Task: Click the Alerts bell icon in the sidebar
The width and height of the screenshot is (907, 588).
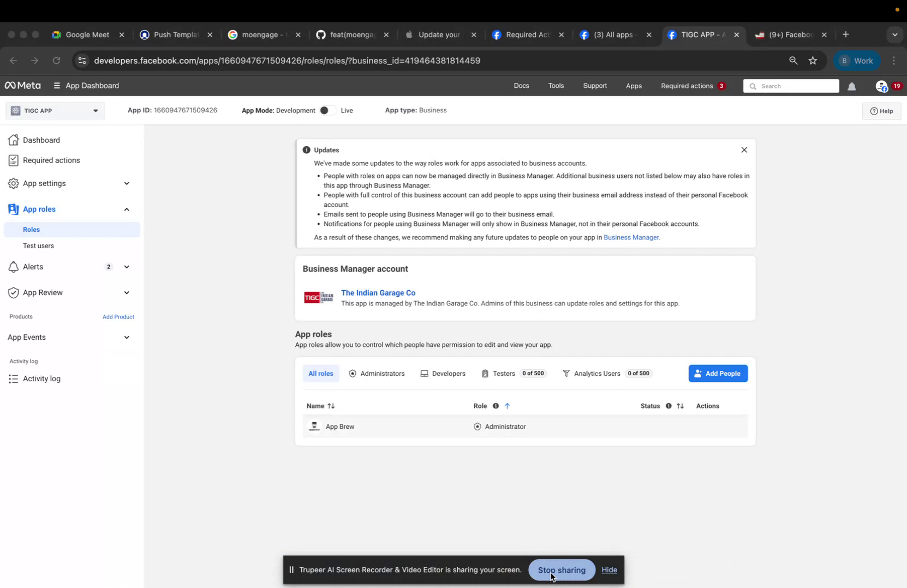Action: [13, 267]
